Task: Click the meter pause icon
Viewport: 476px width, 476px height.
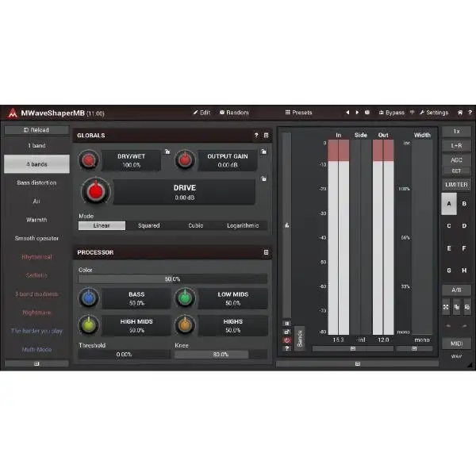Action: point(286,324)
